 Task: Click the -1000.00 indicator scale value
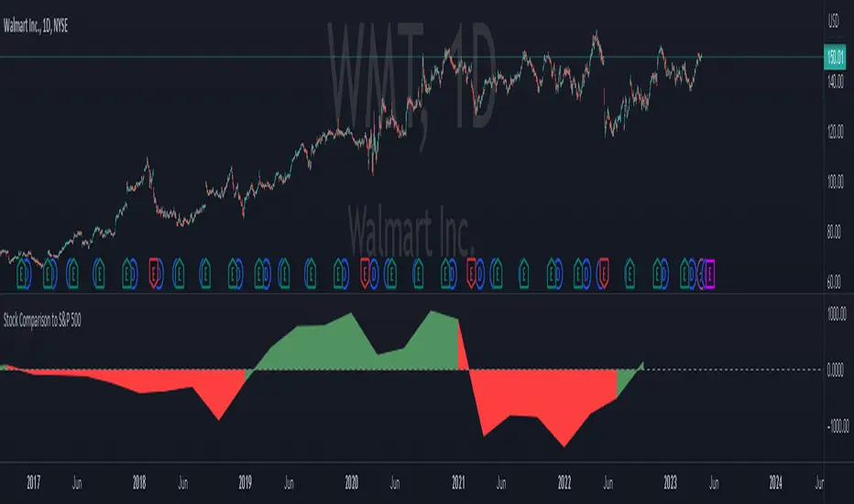tap(838, 425)
